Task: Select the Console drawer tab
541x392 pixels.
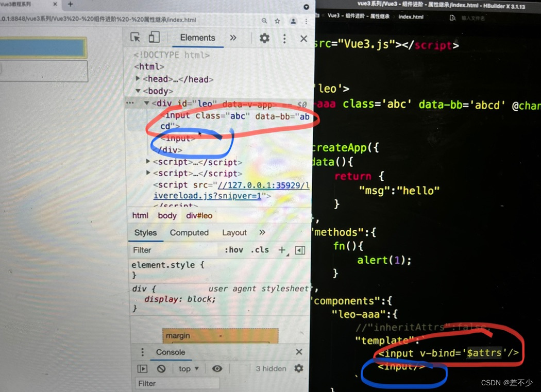Action: pyautogui.click(x=171, y=352)
